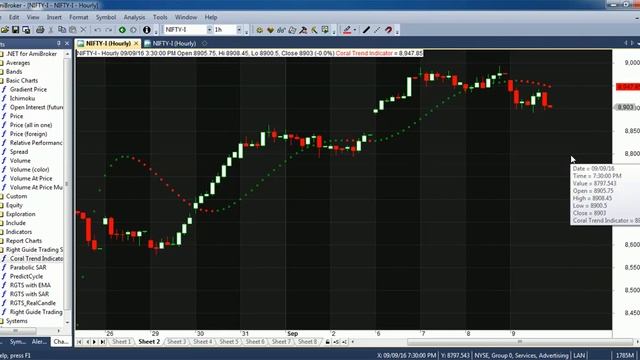This screenshot has height=360, width=640.
Task: Collapse the Basic Charts folder
Action: [x=22, y=81]
